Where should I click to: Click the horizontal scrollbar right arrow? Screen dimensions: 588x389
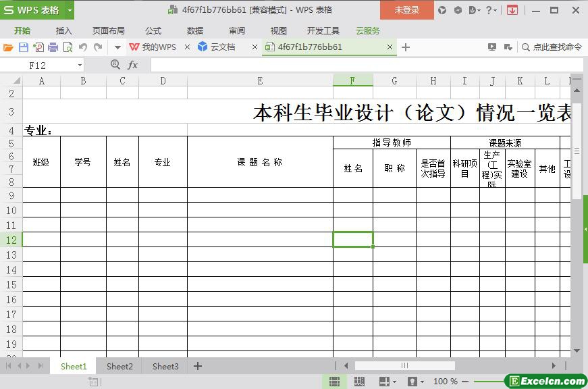point(554,365)
